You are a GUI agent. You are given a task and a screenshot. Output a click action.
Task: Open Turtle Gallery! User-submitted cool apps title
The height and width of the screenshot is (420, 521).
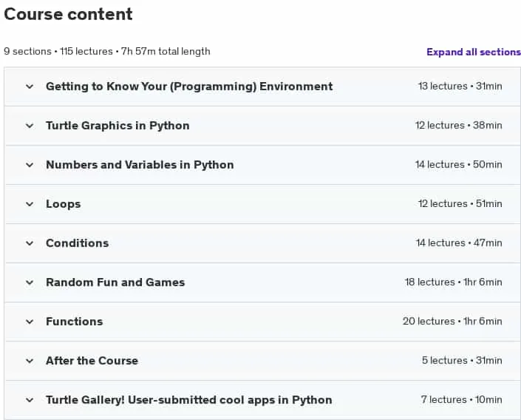tap(189, 400)
